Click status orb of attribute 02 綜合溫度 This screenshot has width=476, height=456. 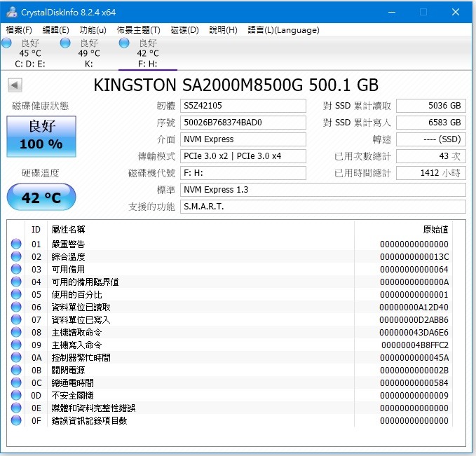pyautogui.click(x=16, y=256)
